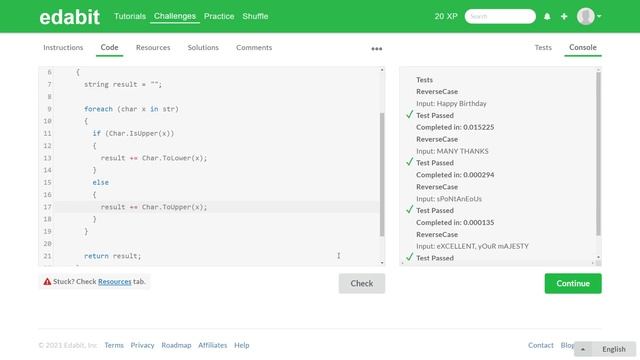640x360 pixels.
Task: Click 'Completed in: 0.000294' text
Action: tap(455, 175)
